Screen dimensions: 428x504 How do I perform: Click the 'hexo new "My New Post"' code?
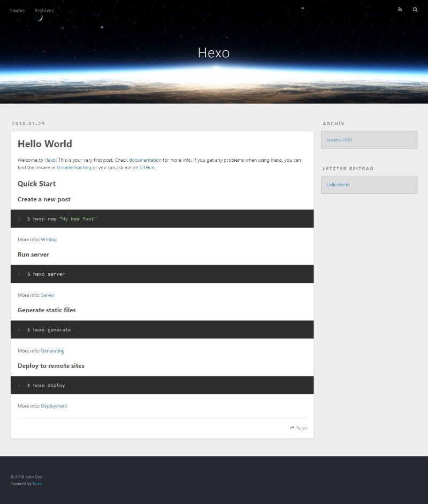[x=62, y=219]
